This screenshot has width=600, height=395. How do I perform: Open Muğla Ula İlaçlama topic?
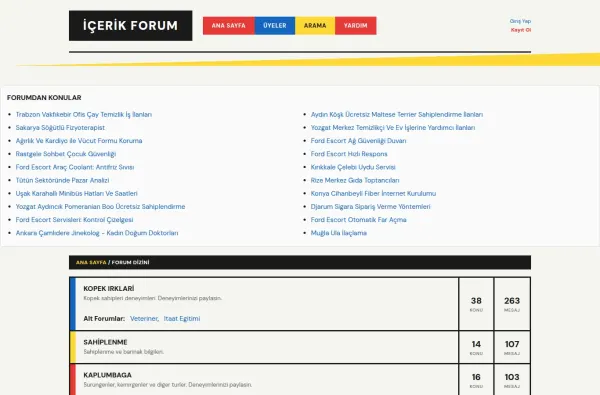tap(339, 233)
